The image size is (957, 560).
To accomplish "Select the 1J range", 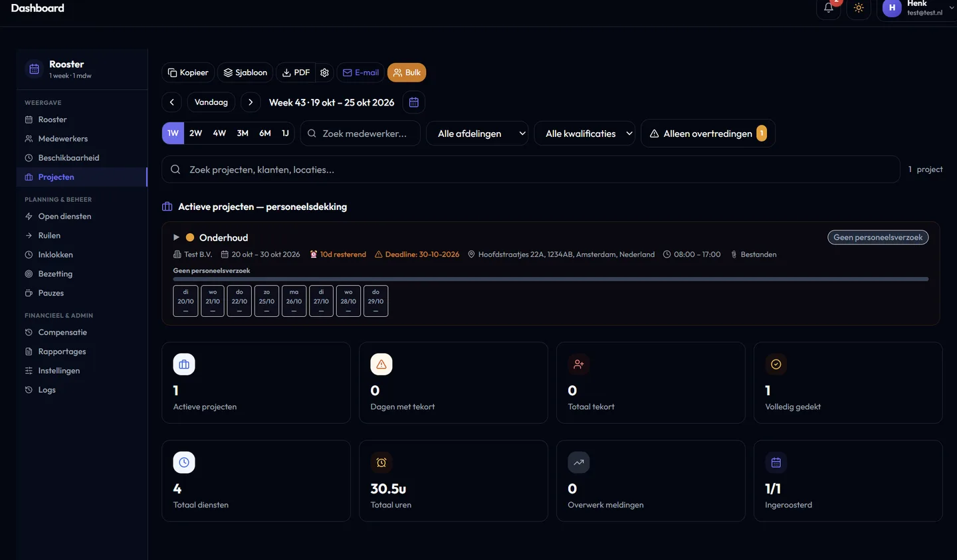I will 285,134.
